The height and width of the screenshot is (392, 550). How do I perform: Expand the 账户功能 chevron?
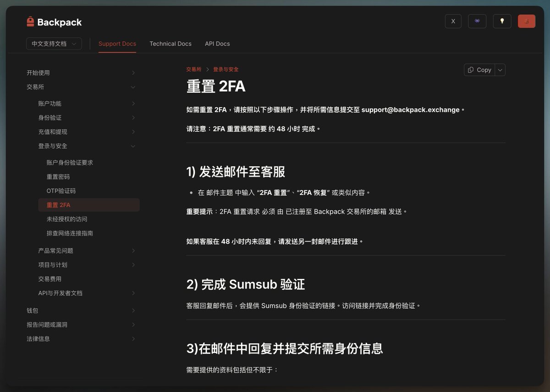tap(133, 103)
